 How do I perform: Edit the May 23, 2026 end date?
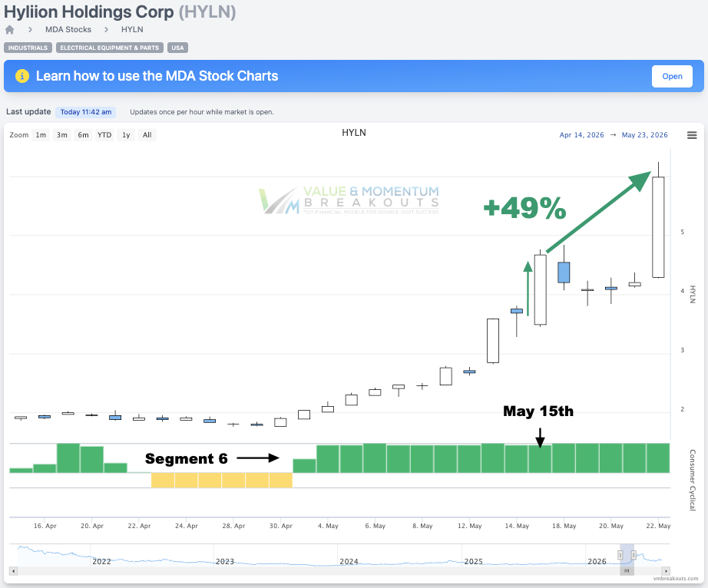click(x=644, y=135)
